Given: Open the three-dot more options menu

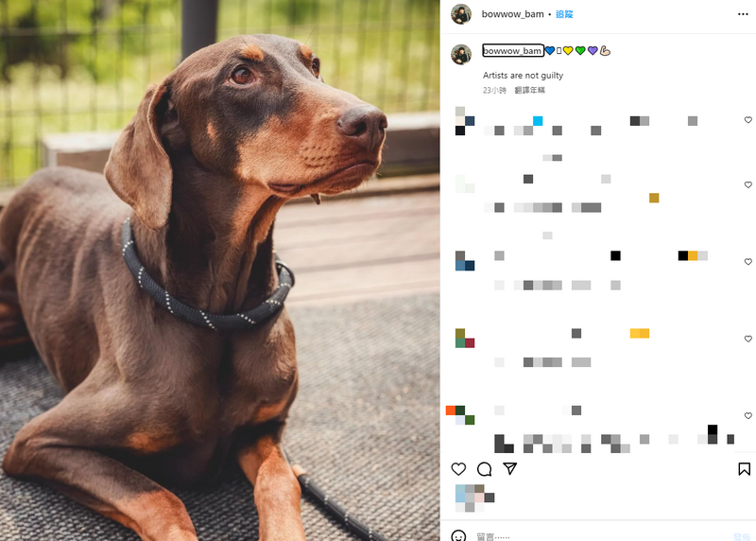Looking at the screenshot, I should click(x=743, y=14).
